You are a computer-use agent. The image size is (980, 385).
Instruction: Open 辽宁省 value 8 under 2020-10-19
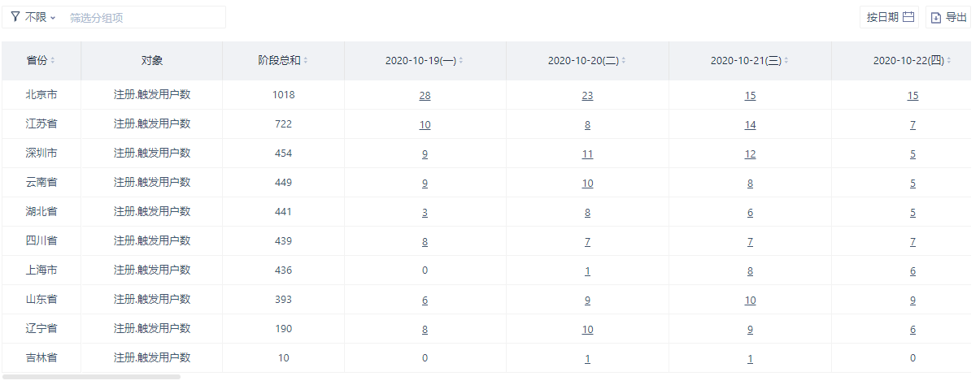click(x=425, y=330)
